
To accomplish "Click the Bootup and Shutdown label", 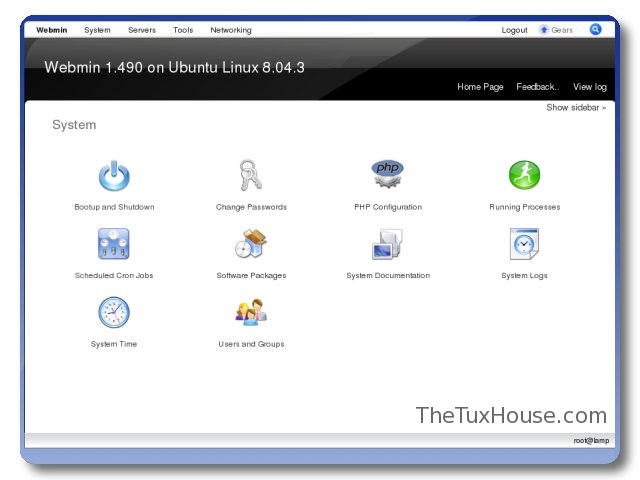I will point(114,207).
